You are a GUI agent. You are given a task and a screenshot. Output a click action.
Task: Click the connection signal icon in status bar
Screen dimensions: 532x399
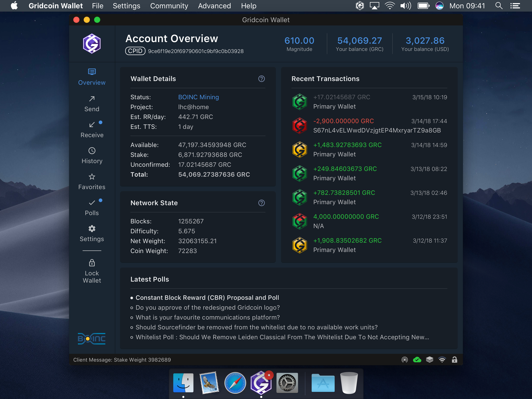[442, 360]
